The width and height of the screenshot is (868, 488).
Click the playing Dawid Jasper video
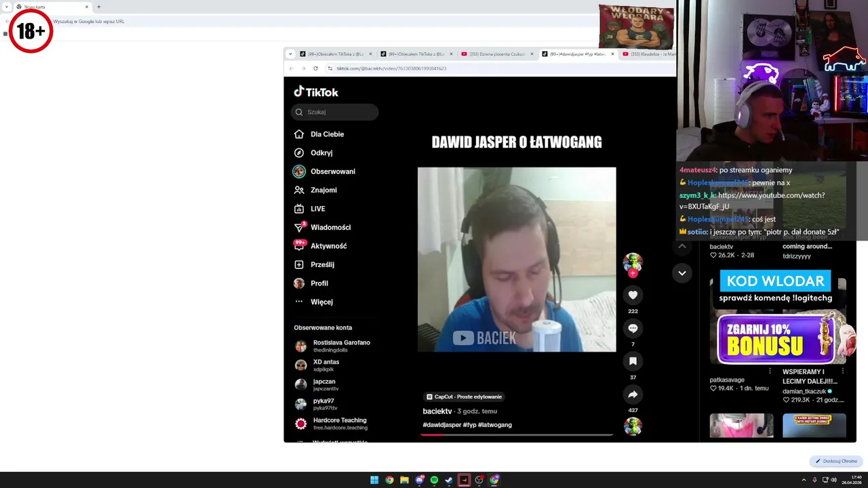[x=517, y=260]
